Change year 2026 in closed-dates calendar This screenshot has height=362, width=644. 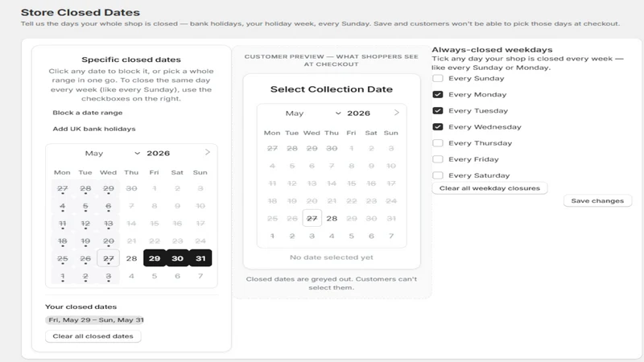pyautogui.click(x=159, y=153)
